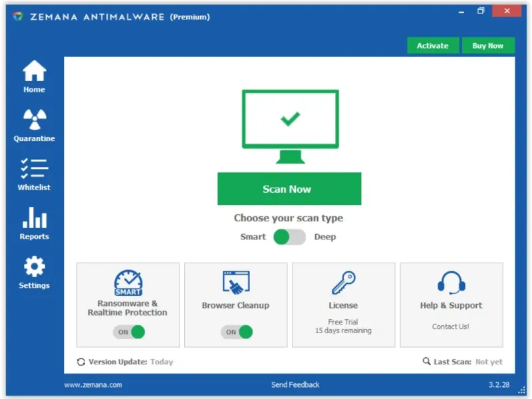Start a scan with Scan Now

[x=289, y=189]
